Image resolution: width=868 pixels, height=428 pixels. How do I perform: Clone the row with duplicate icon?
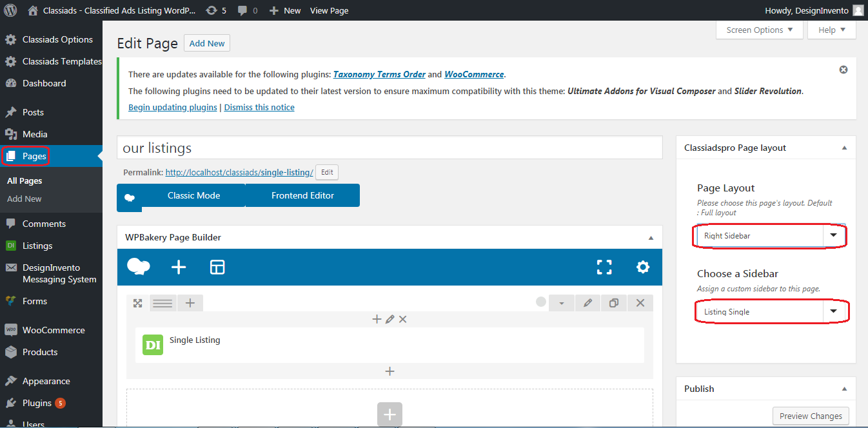point(614,303)
